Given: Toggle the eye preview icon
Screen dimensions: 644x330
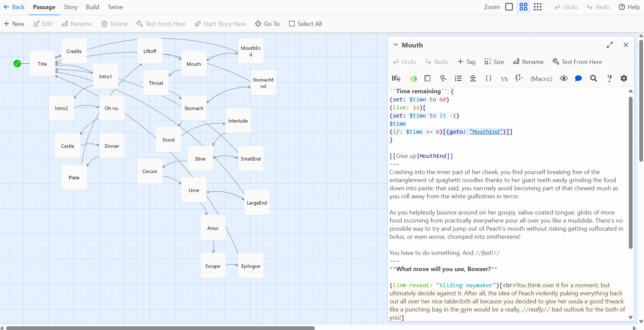Looking at the screenshot, I should [x=564, y=78].
